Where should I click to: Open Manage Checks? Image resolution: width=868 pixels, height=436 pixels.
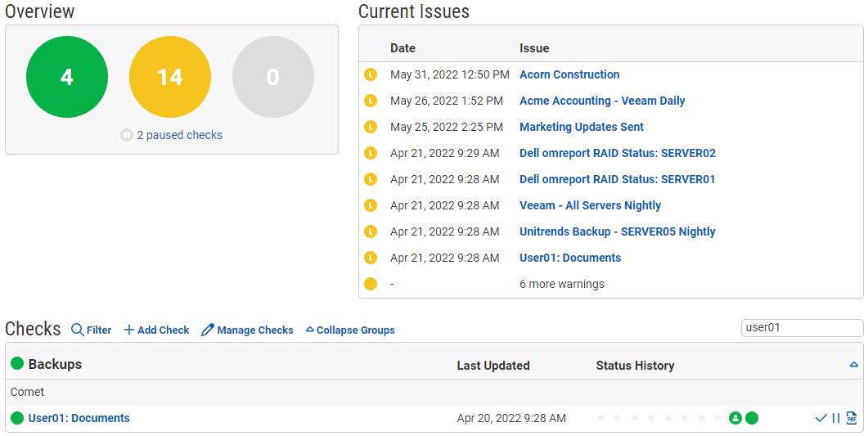pos(247,330)
